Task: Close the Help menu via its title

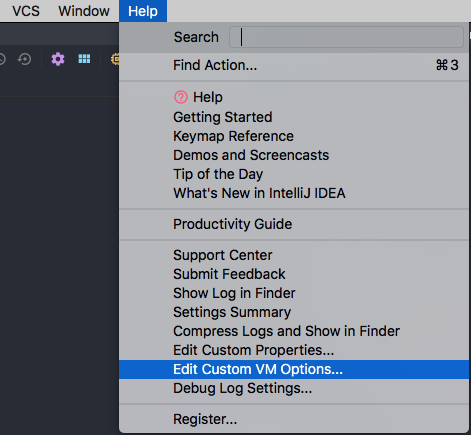Action: (143, 11)
